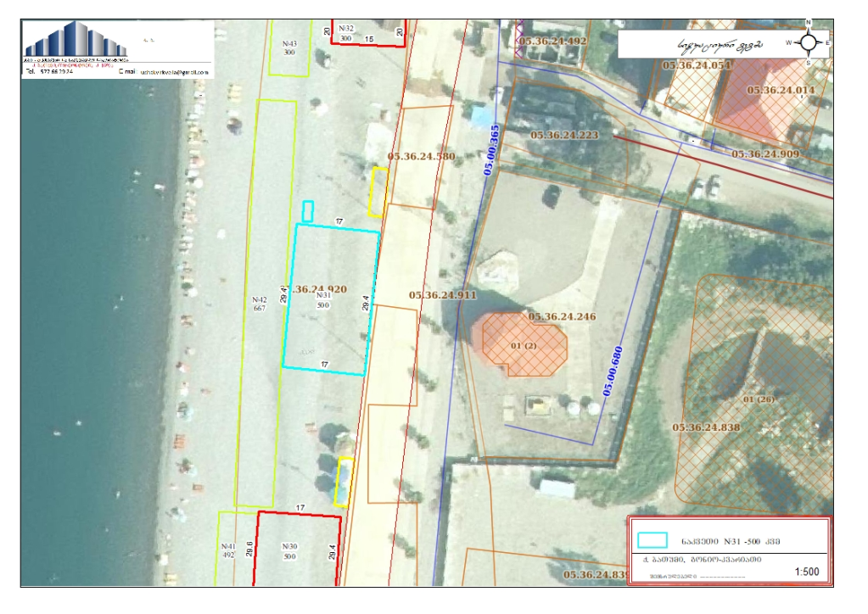Click parcel label 05.36.24.492
This screenshot has width=868, height=614.
click(x=552, y=41)
